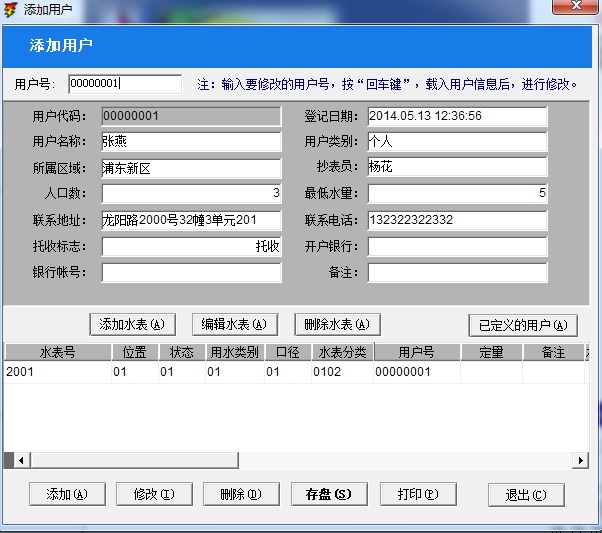Image resolution: width=602 pixels, height=533 pixels.
Task: Click cell 0102 in 水表分类 column
Action: coord(342,372)
